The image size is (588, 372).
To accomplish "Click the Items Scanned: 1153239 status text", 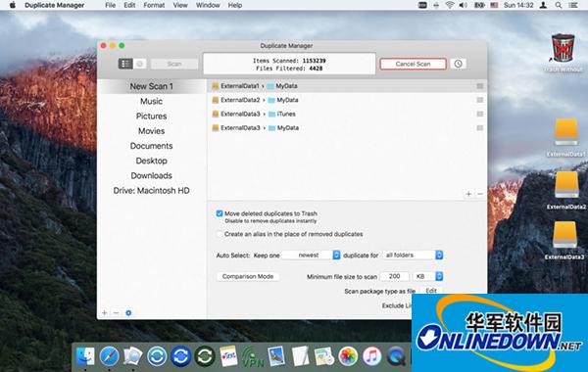I will pyautogui.click(x=289, y=61).
